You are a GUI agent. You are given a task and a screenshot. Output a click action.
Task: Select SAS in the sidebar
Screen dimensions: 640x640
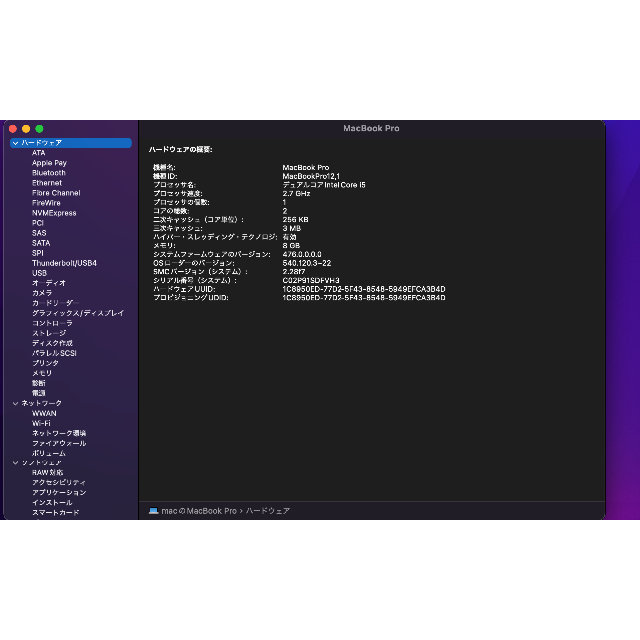[x=39, y=233]
